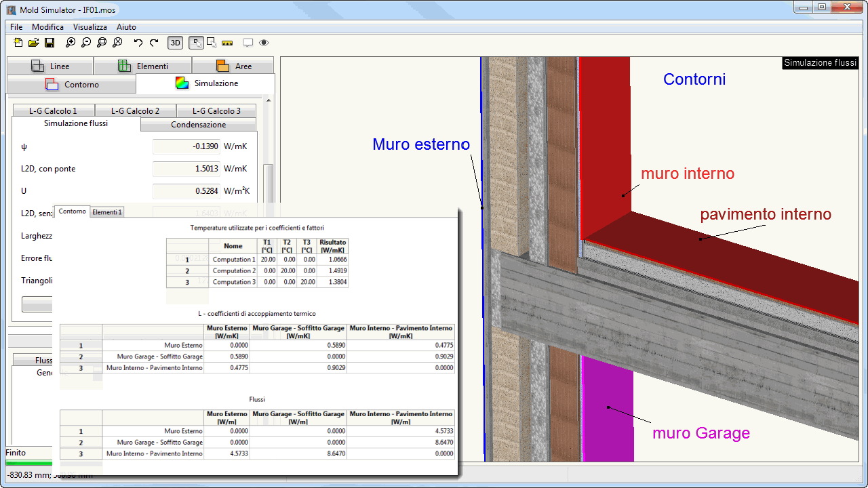This screenshot has height=488, width=868.
Task: Click the Risultato column header
Action: pyautogui.click(x=332, y=246)
